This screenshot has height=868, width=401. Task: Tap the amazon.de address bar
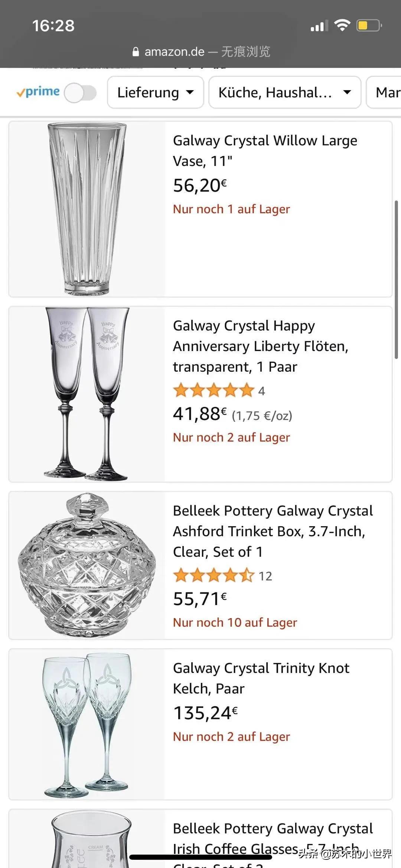coord(201,52)
